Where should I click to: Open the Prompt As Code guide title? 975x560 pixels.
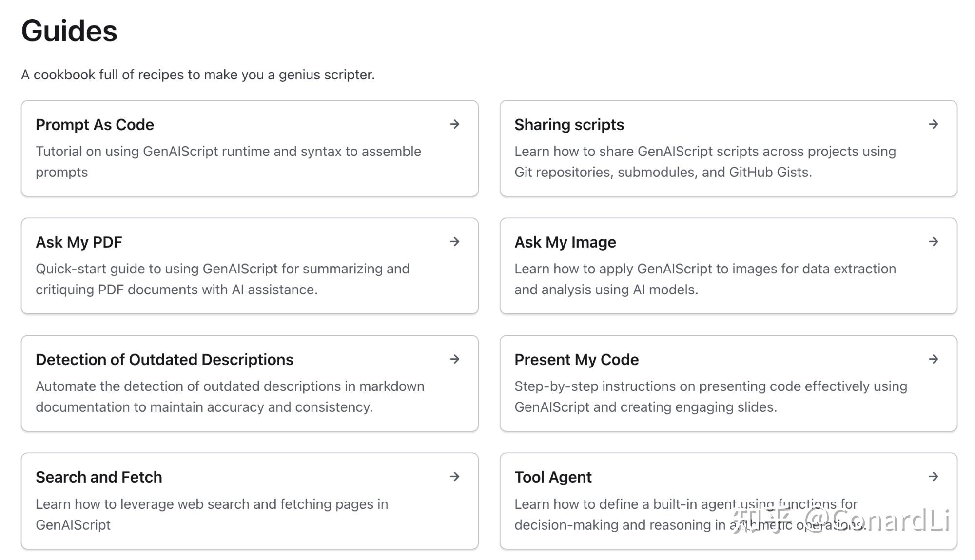pyautogui.click(x=95, y=125)
